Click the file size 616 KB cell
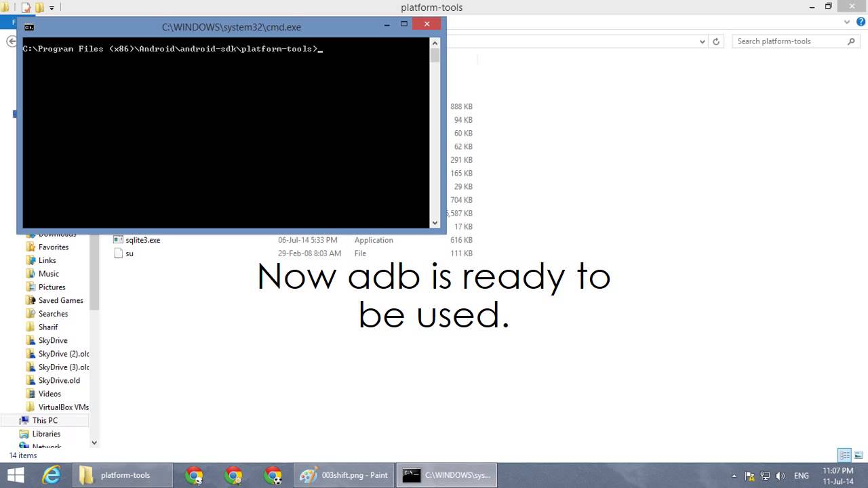This screenshot has width=868, height=488. tap(461, 240)
